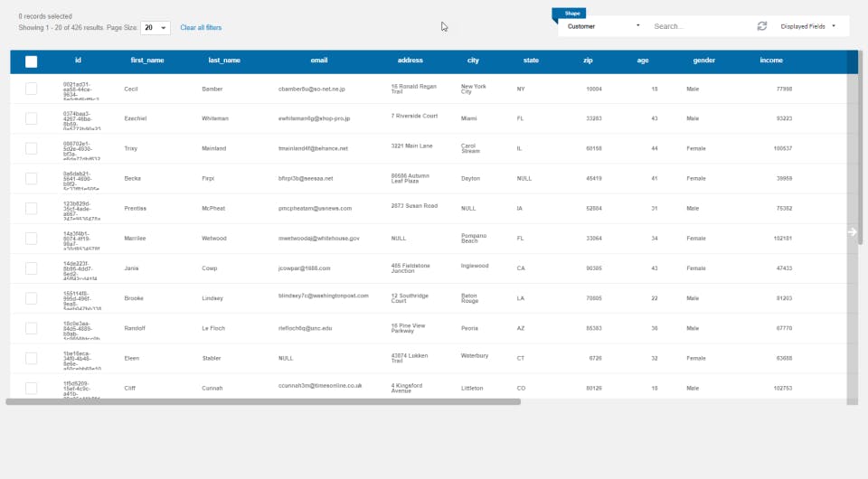
Task: Check the row checkbox for Ezechiel Whiteman
Action: 31,118
